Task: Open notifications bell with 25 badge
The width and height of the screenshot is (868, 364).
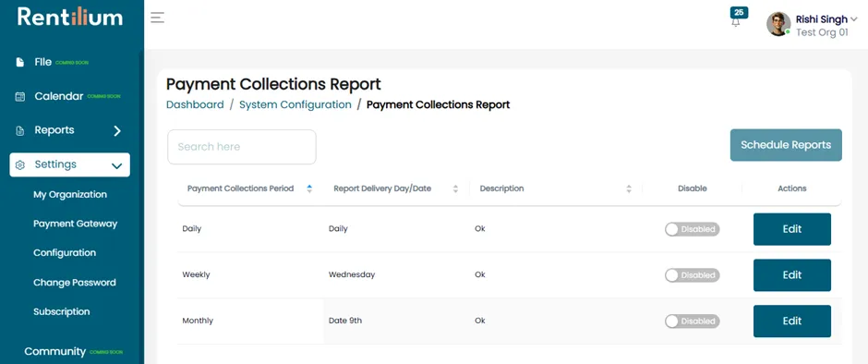Action: coord(736,22)
